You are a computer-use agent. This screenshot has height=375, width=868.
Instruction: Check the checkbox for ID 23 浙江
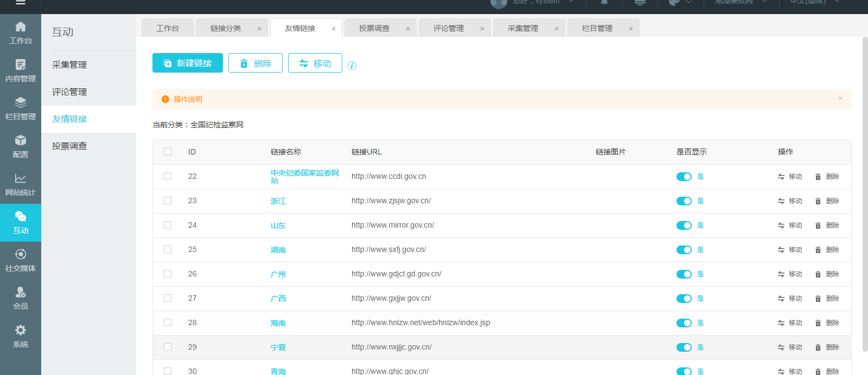[x=168, y=201]
